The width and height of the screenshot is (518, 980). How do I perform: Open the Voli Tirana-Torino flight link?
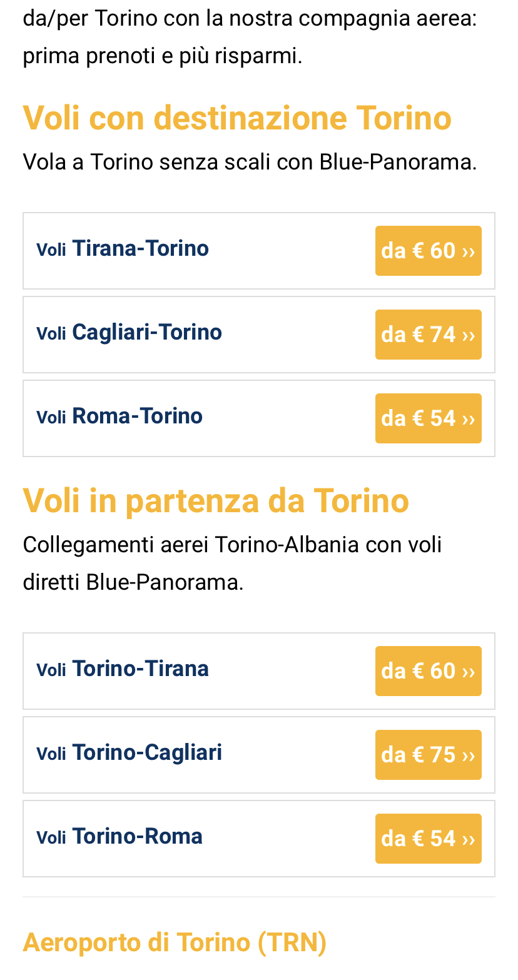click(123, 249)
